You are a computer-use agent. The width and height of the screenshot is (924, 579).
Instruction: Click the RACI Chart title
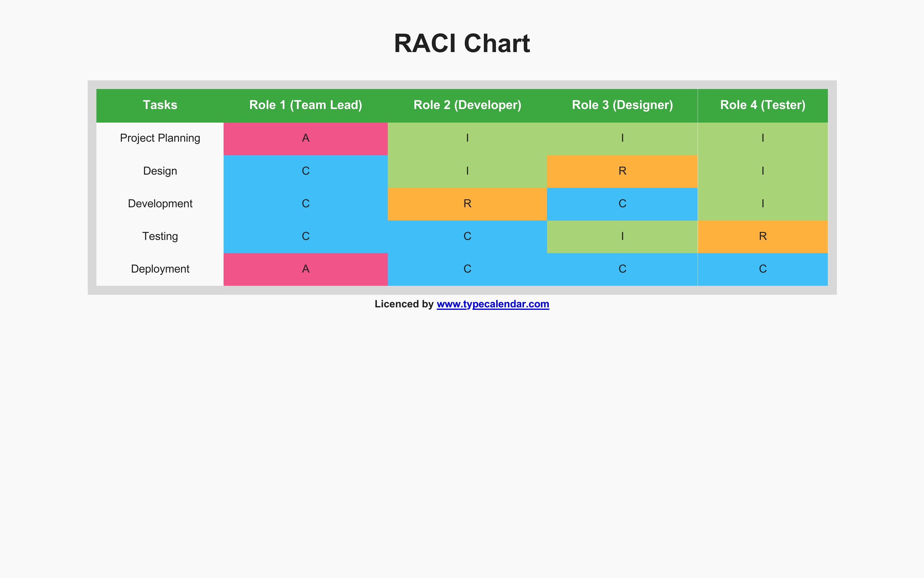(x=462, y=43)
